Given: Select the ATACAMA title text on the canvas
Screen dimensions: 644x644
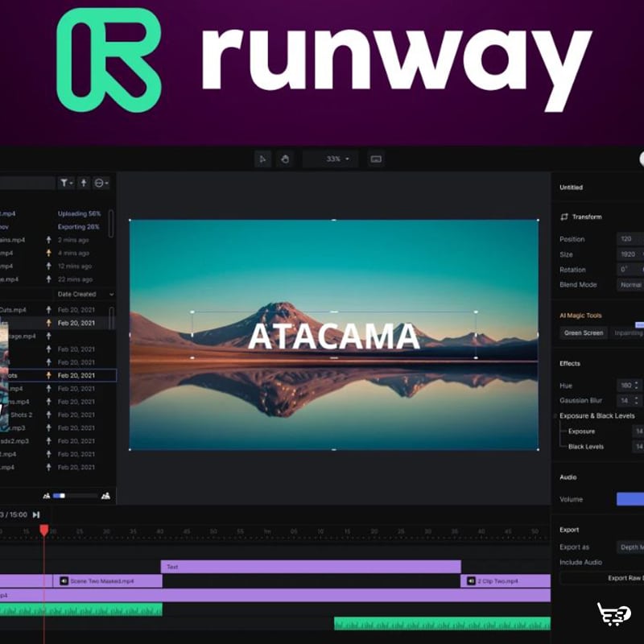Looking at the screenshot, I should tap(334, 336).
